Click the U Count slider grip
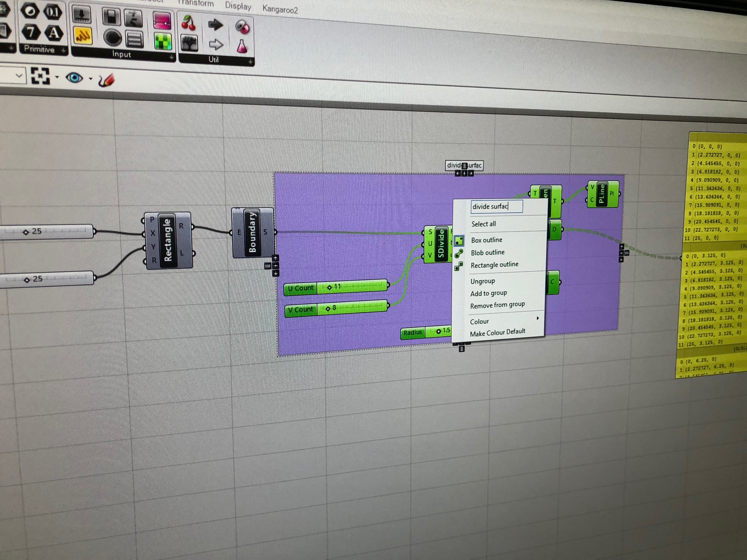 pyautogui.click(x=329, y=287)
